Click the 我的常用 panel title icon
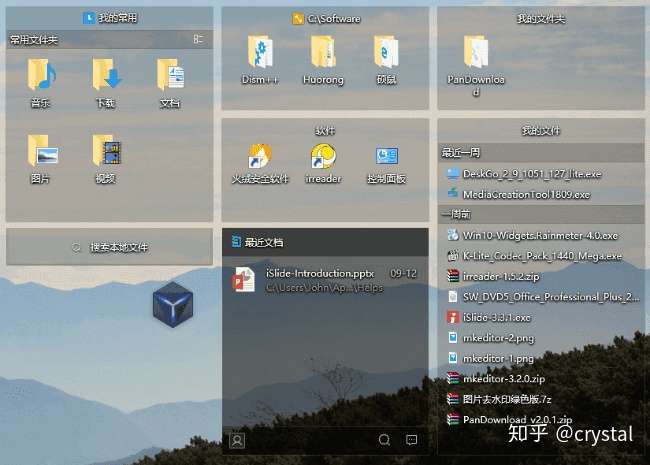650x465 pixels. [x=89, y=18]
